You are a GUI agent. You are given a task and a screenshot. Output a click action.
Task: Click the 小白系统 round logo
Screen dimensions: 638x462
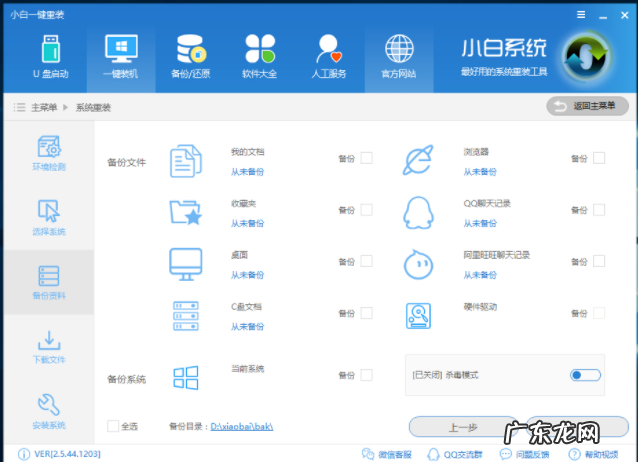(587, 57)
